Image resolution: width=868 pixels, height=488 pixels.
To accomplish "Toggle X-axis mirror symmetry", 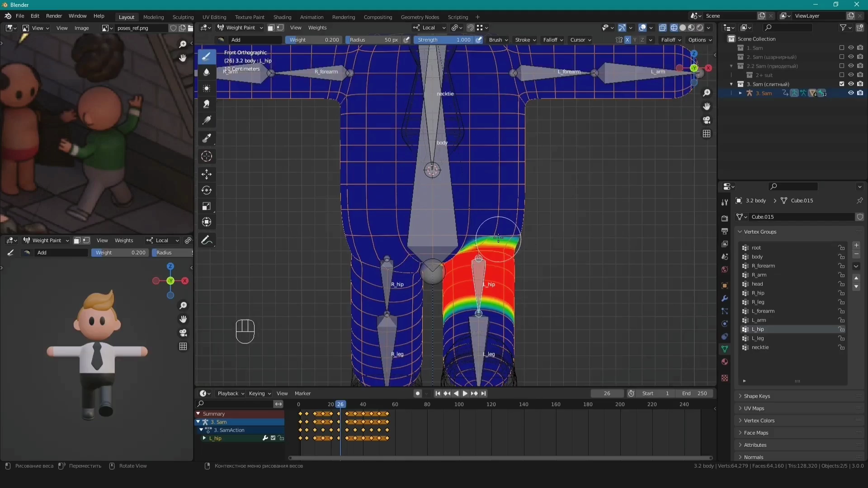I will point(627,40).
